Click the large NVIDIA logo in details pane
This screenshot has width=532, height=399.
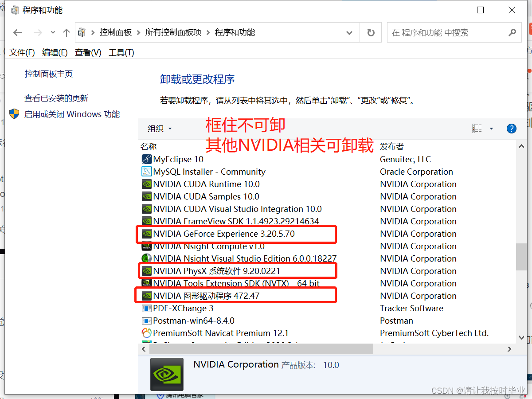click(x=167, y=374)
